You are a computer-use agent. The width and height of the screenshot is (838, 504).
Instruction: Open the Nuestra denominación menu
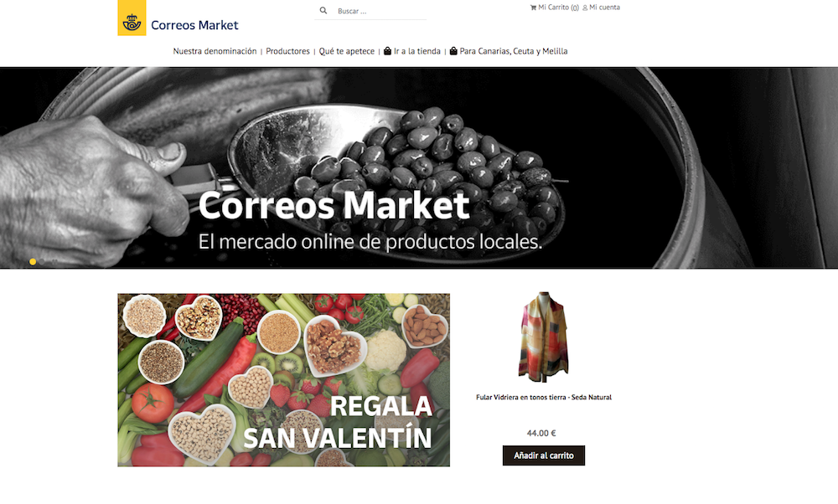215,51
